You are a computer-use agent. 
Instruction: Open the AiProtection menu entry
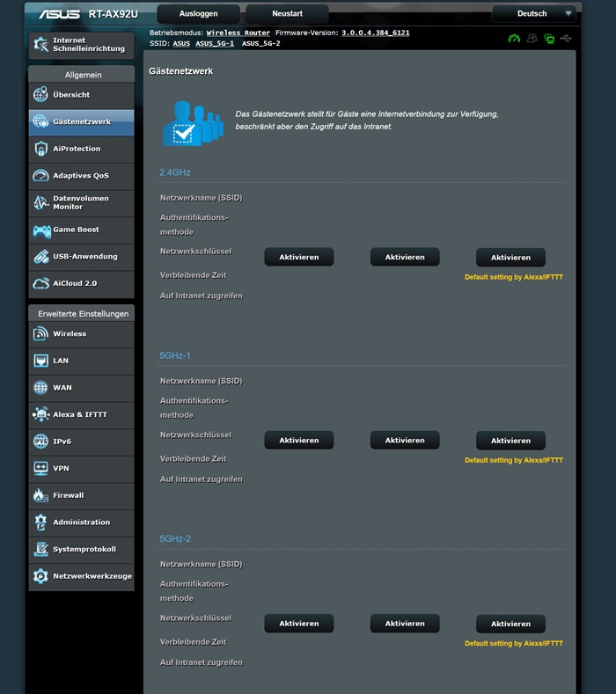tap(82, 149)
